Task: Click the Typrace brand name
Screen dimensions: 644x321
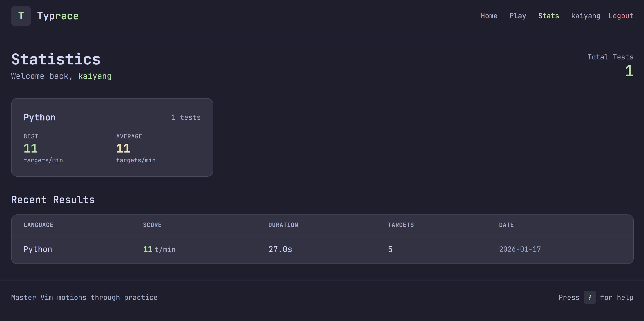Action: pos(58,16)
